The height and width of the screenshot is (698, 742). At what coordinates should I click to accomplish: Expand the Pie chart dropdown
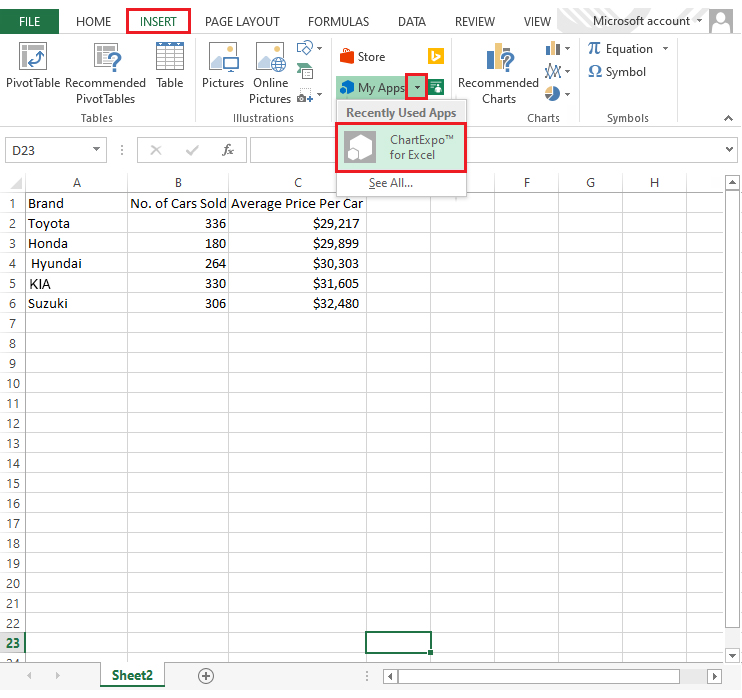coord(567,94)
